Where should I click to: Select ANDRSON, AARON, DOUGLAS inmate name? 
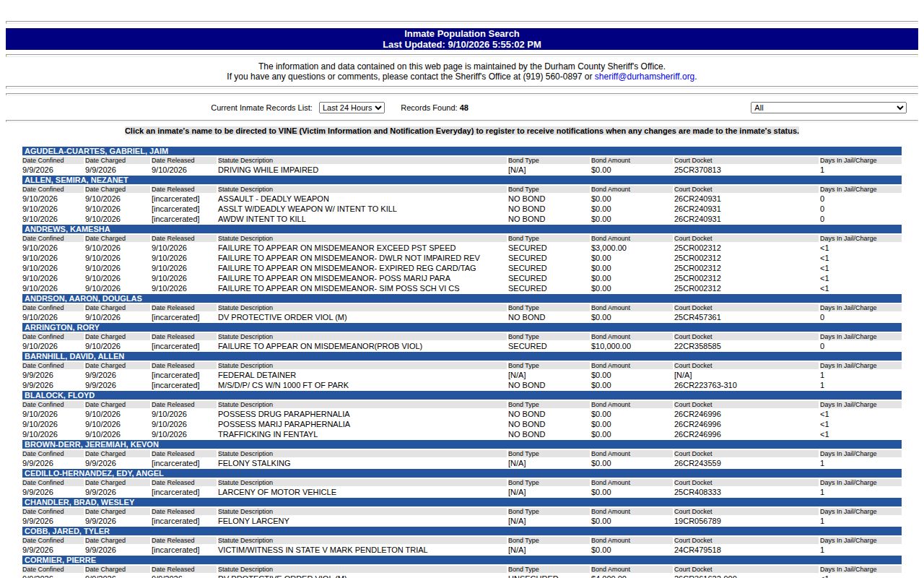(x=83, y=298)
